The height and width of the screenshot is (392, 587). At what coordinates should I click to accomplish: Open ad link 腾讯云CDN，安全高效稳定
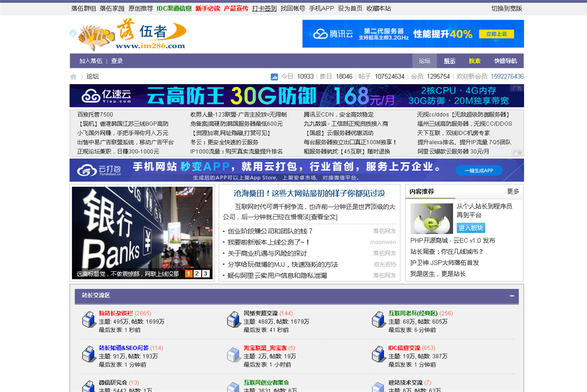(339, 115)
